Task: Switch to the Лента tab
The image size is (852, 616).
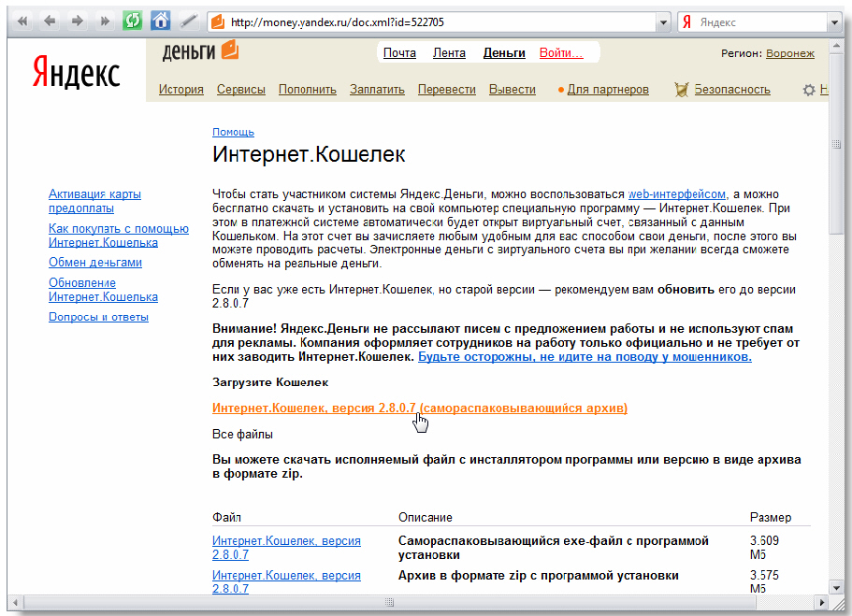Action: click(x=449, y=53)
